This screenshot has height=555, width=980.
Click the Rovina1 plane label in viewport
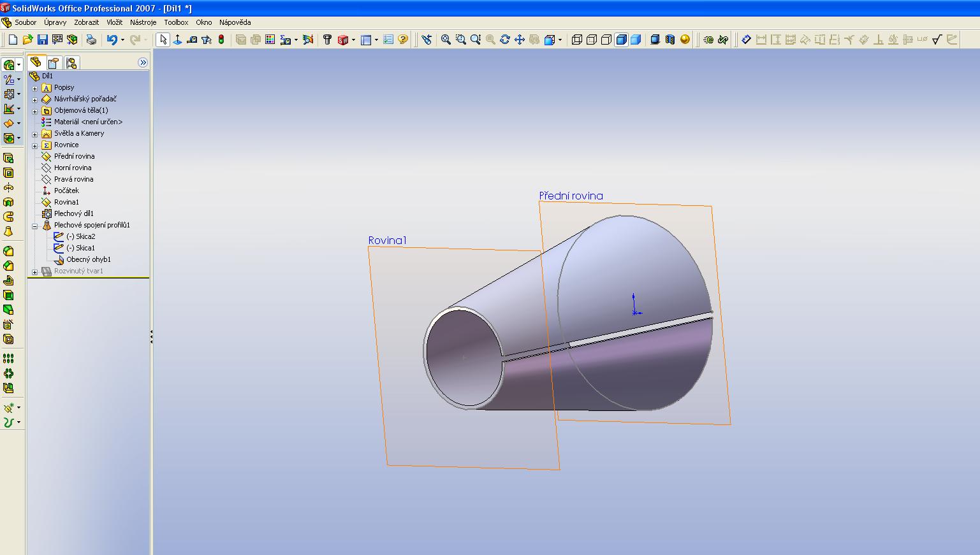(387, 240)
